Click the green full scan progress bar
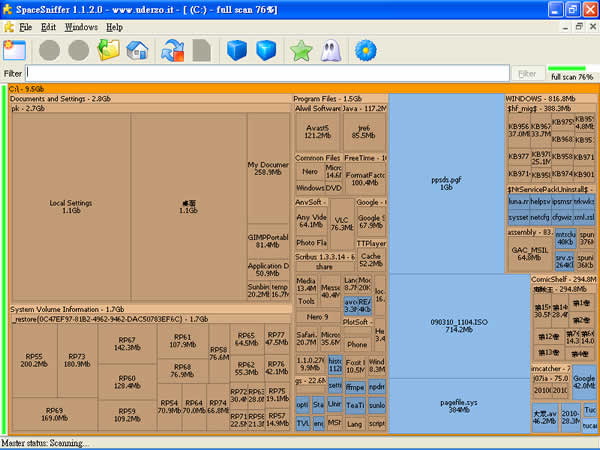 pos(569,68)
